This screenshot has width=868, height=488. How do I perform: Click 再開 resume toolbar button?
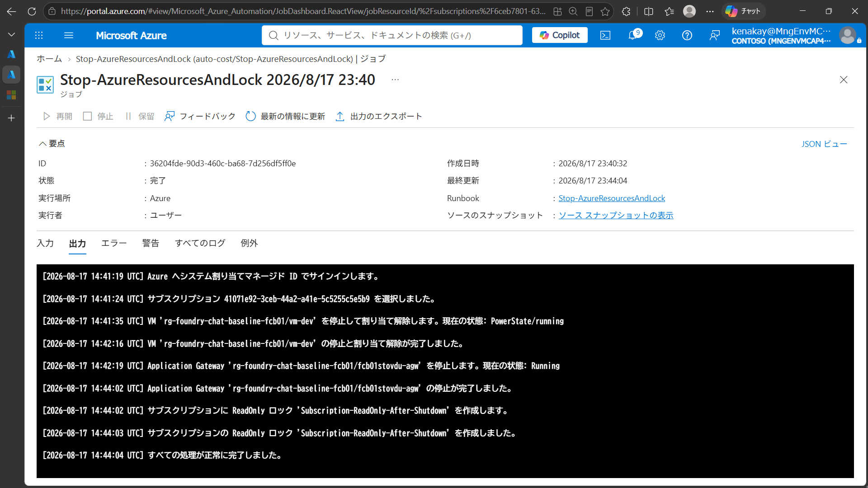pos(57,117)
